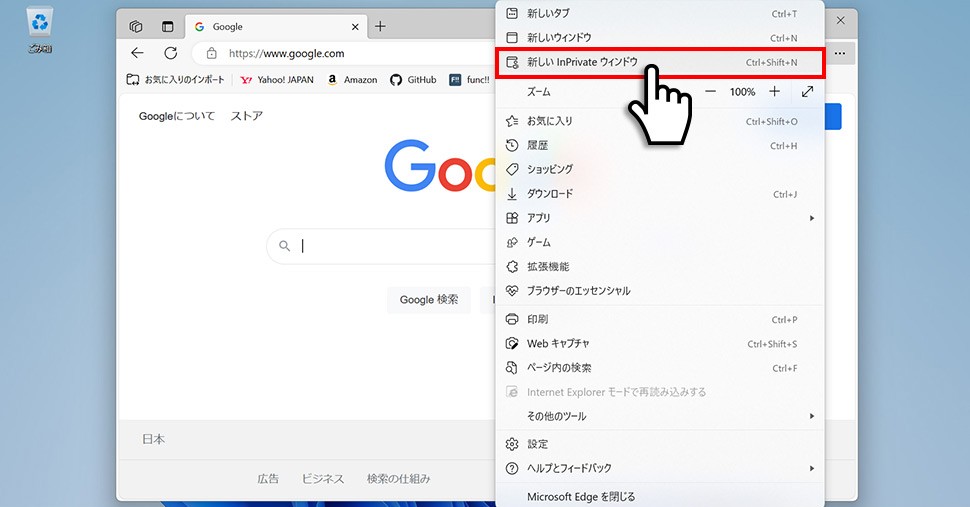The width and height of the screenshot is (970, 507).
Task: Open the ストア link
Action: (x=247, y=116)
